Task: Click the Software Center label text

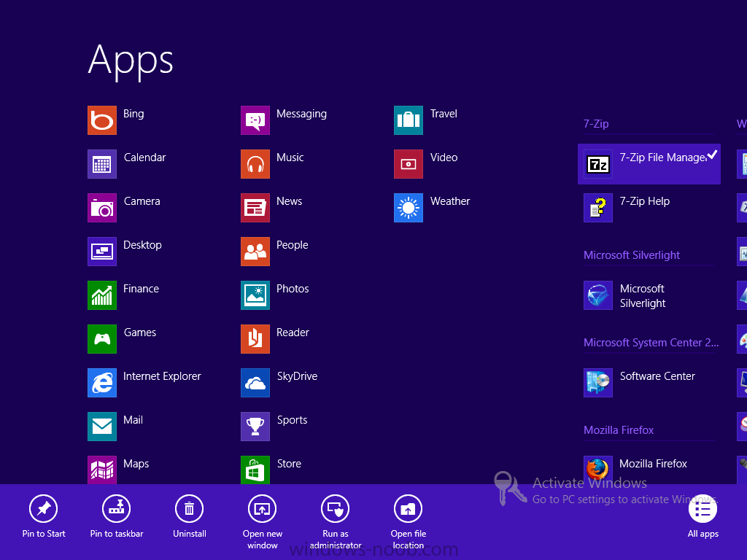Action: click(x=657, y=376)
